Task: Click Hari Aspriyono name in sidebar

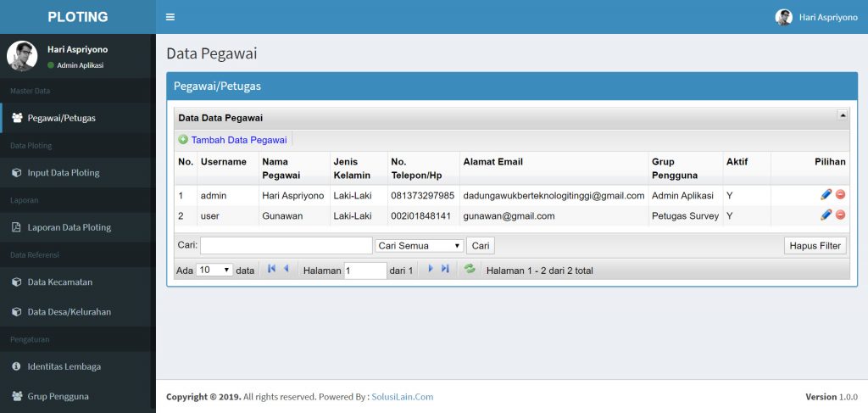Action: pos(77,49)
